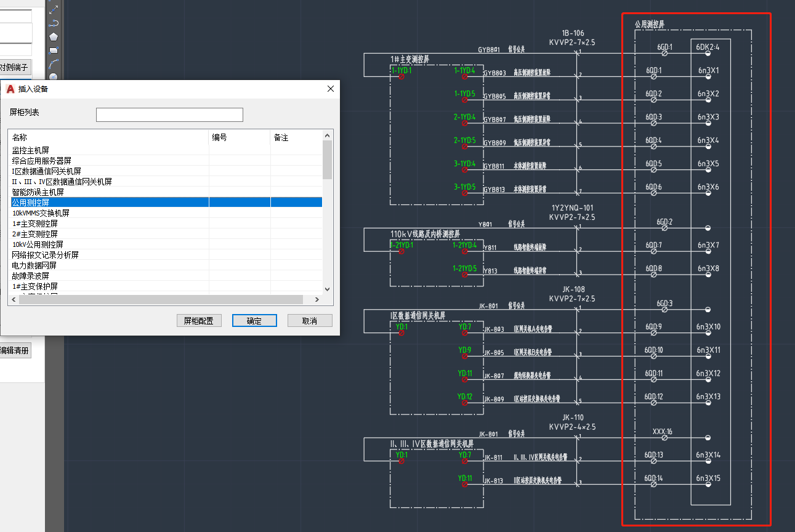Click the 确定 button

[254, 321]
